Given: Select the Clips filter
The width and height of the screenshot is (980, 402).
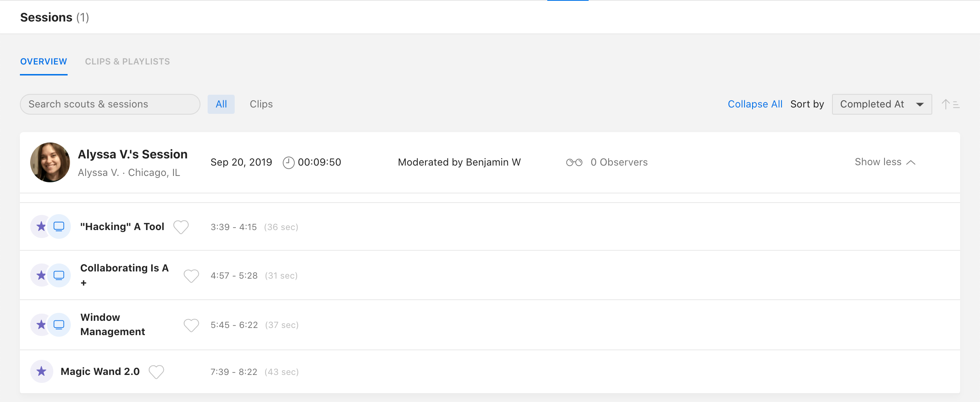Looking at the screenshot, I should (261, 104).
